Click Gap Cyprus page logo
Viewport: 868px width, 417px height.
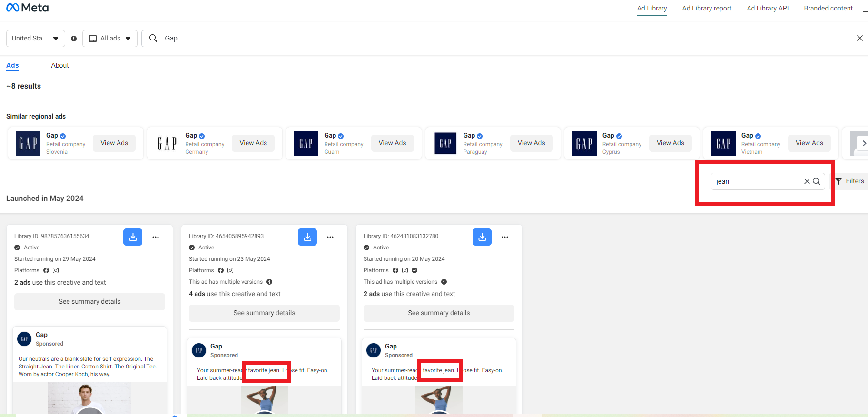point(584,143)
